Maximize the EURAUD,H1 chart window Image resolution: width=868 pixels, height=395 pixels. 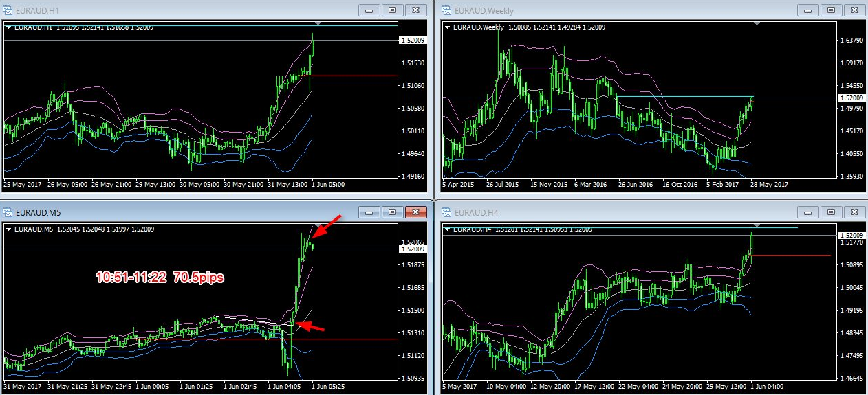point(392,10)
